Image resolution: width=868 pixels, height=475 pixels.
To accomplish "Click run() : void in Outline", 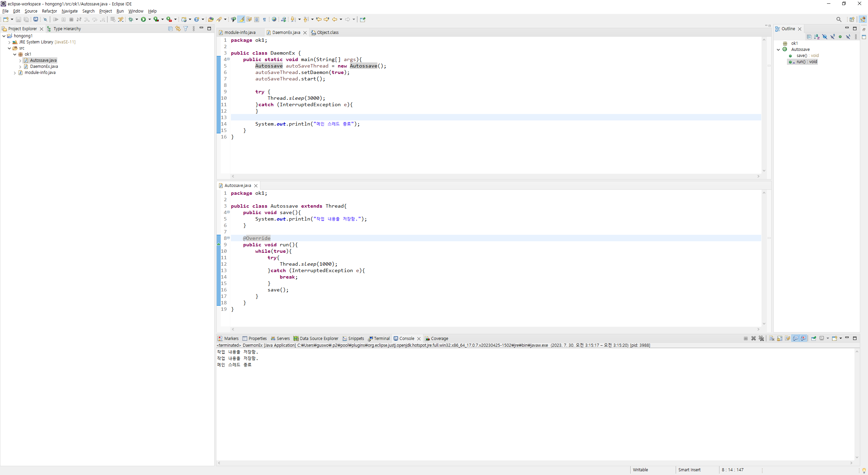I will pos(806,62).
